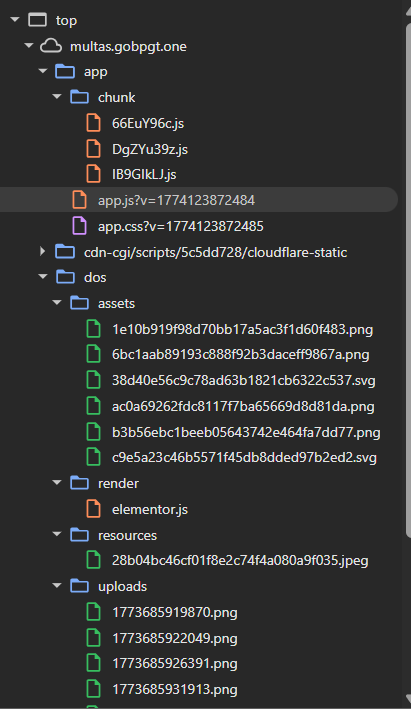The image size is (411, 709).
Task: Click the elementor.js script icon
Action: tap(94, 509)
